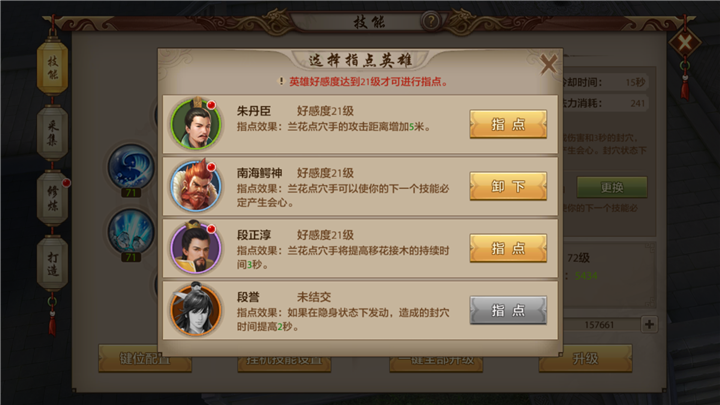Image resolution: width=720 pixels, height=405 pixels.
Task: Open 打造 lantern tab
Action: 52,264
